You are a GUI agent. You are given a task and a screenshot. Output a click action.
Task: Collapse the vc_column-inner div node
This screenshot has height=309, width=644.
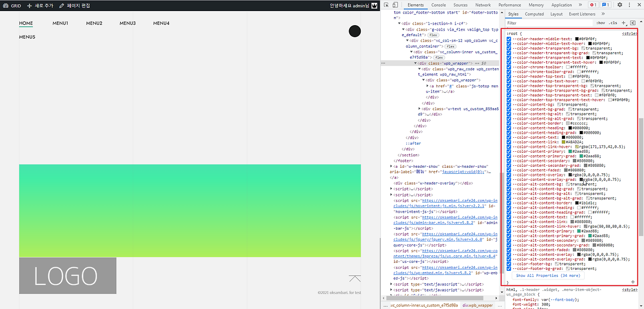tap(412, 52)
